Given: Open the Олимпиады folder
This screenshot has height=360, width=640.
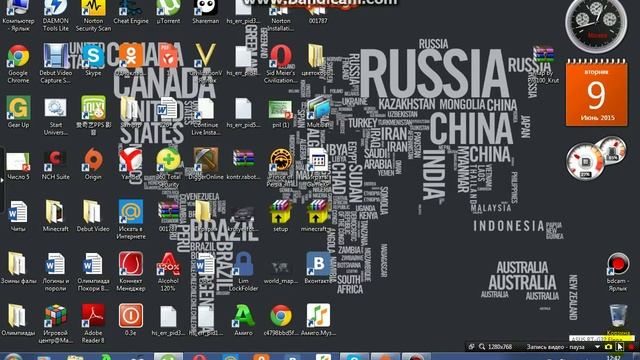Looking at the screenshot, I should point(18,320).
